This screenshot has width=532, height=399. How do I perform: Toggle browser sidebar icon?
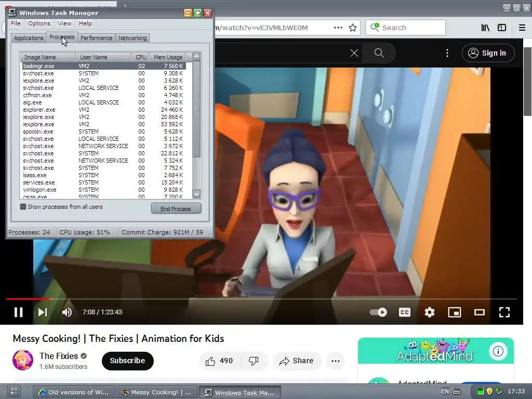pyautogui.click(x=502, y=28)
